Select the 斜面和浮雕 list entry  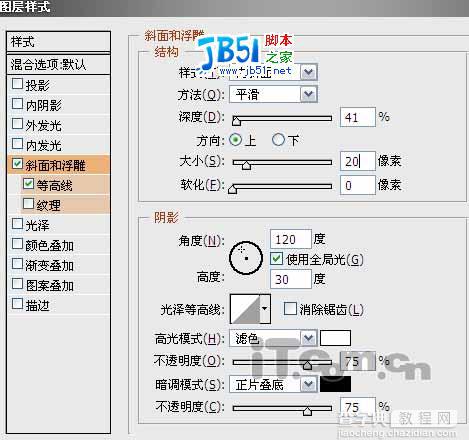pos(59,165)
